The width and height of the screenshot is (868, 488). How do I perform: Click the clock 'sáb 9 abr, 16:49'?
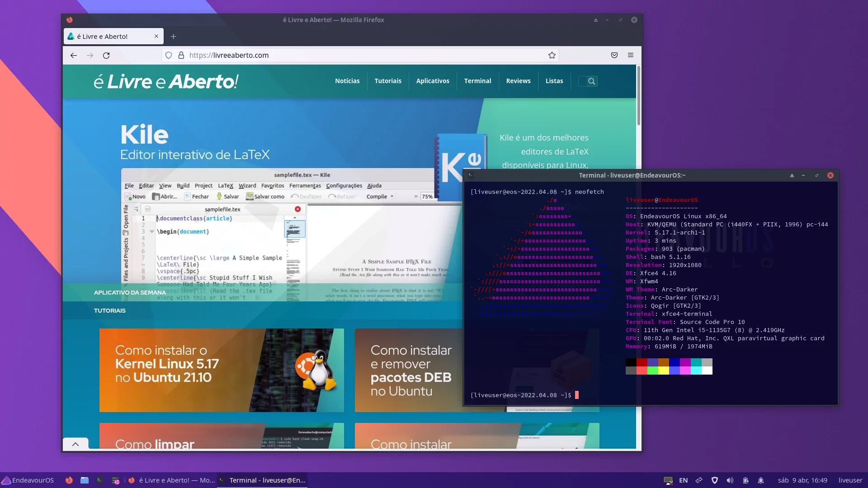(x=802, y=480)
